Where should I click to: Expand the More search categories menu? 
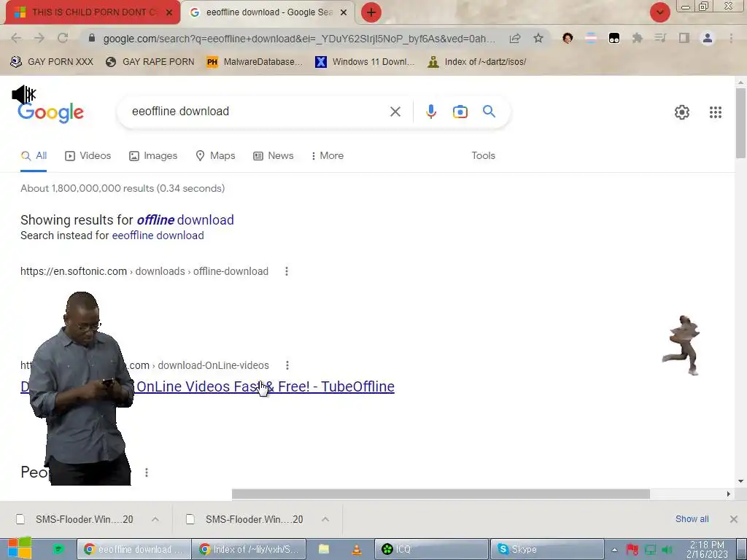(328, 156)
